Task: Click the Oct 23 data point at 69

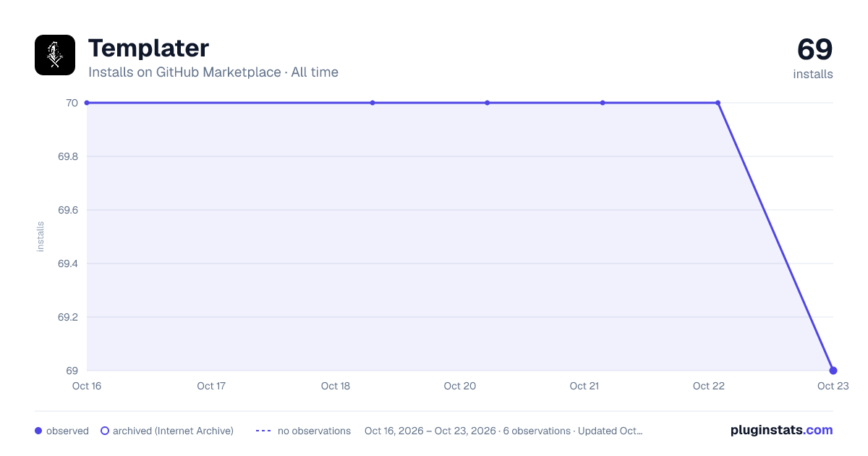Action: [x=833, y=371]
